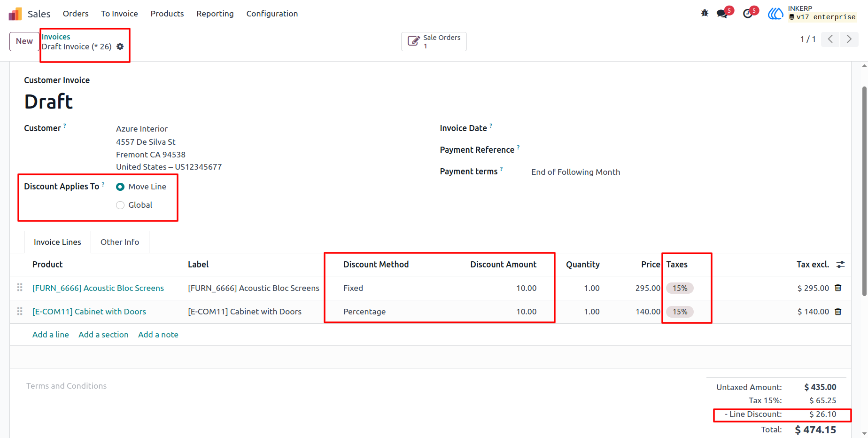
Task: Select Global discount option
Action: [120, 205]
